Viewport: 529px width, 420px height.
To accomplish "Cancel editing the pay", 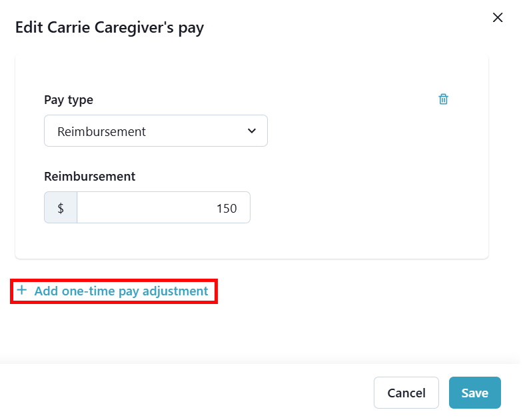I will tap(406, 393).
